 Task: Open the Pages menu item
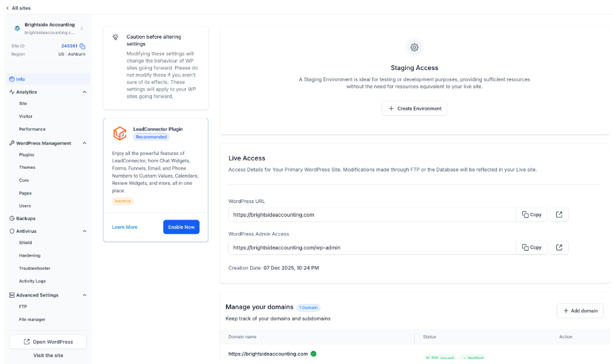[25, 194]
